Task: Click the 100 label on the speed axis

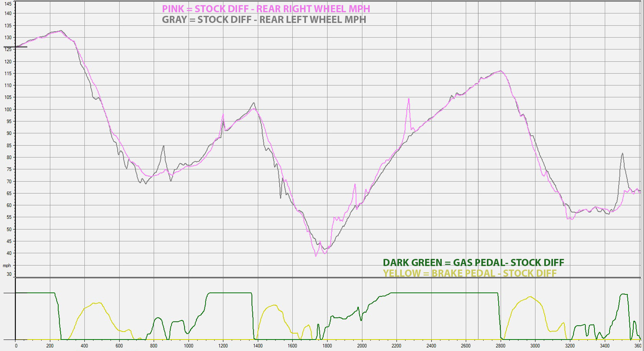Action: point(8,109)
